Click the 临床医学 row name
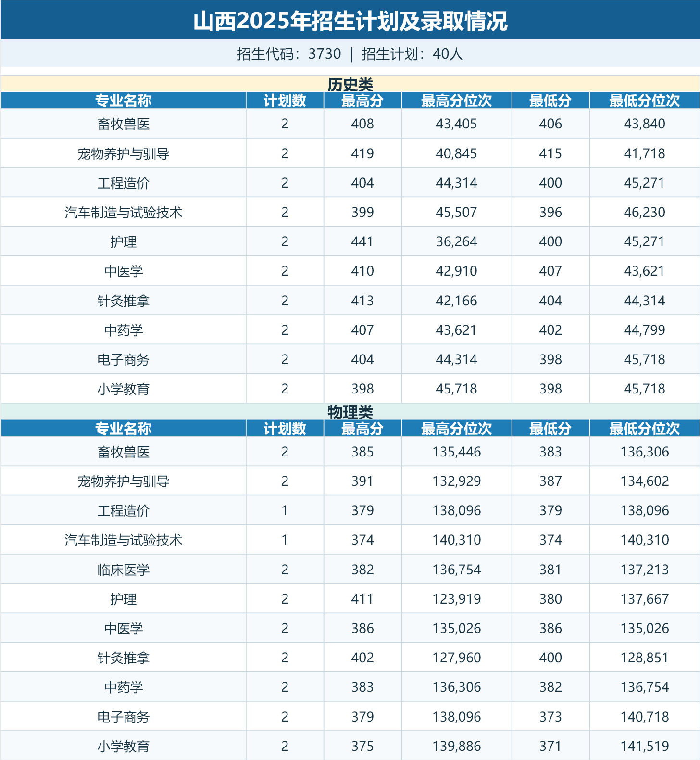 pos(124,570)
